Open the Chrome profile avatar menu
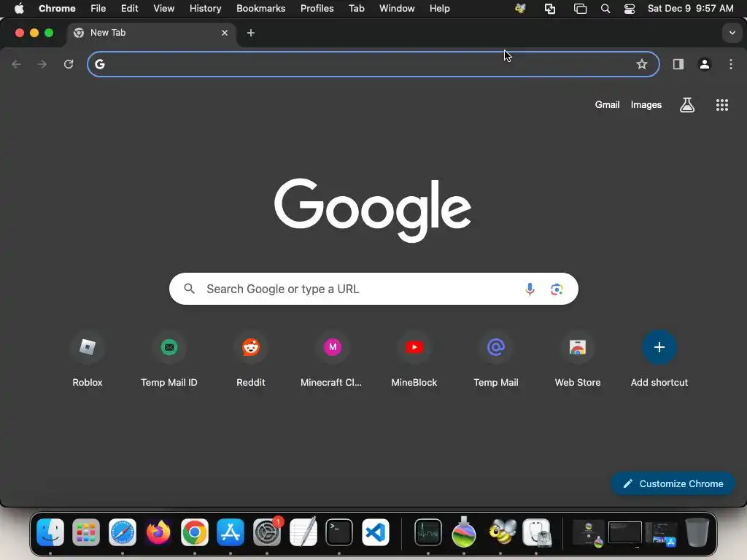This screenshot has height=560, width=747. point(705,64)
